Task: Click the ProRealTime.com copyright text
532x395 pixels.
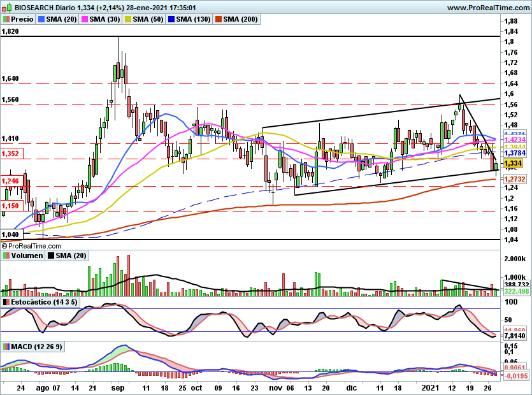Action: pos(31,246)
